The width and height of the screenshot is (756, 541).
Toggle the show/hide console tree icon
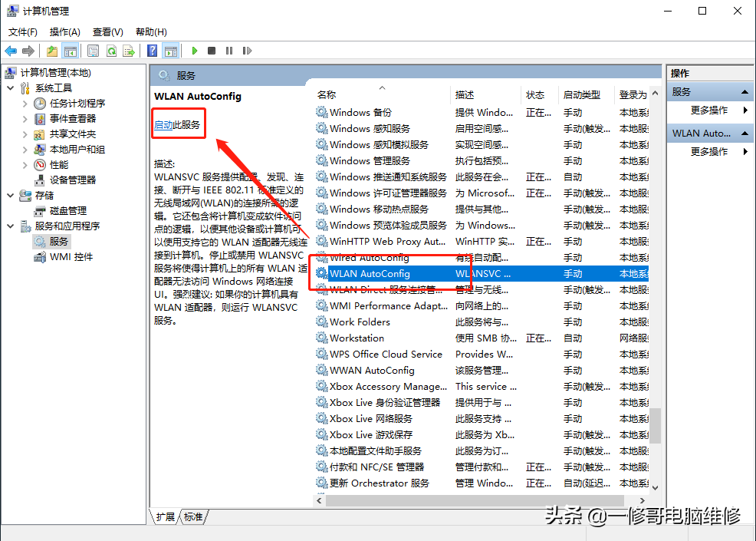[71, 51]
